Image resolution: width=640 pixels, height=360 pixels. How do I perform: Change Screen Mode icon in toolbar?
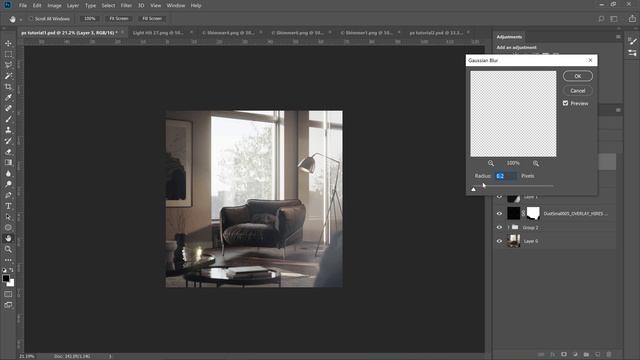click(x=8, y=305)
